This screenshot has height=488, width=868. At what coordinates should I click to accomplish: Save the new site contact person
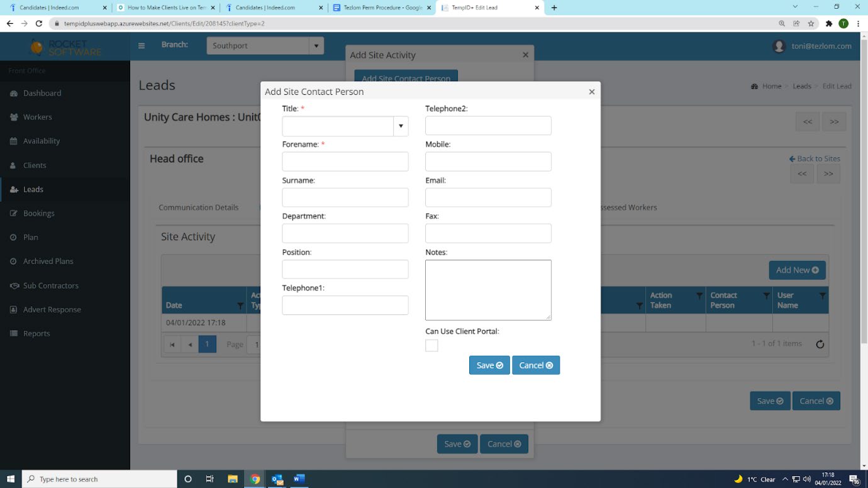click(489, 365)
